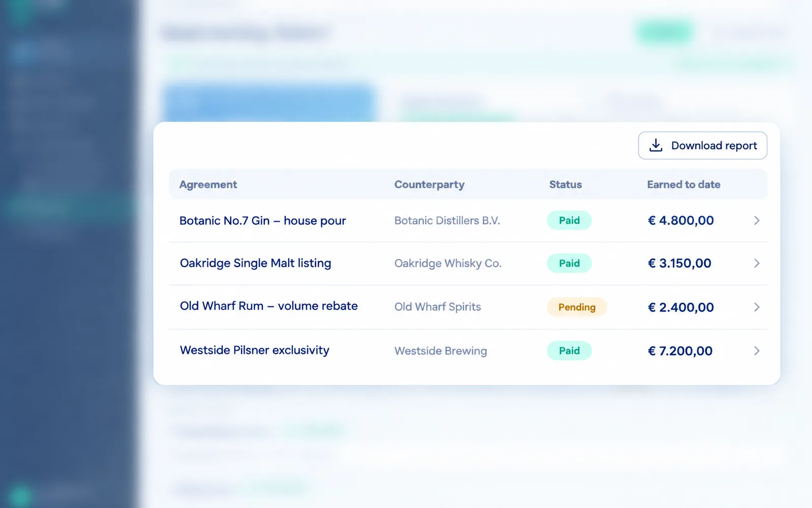Click the amount € 3.150,00
812x508 pixels.
[680, 263]
